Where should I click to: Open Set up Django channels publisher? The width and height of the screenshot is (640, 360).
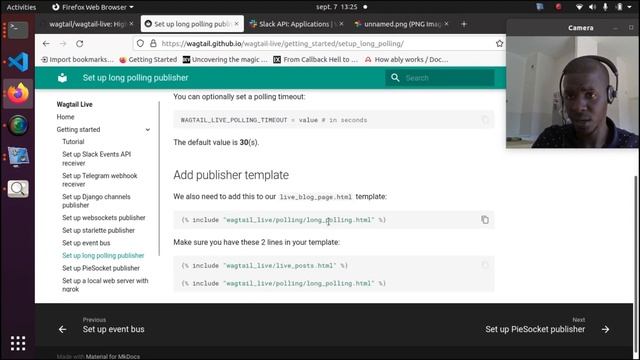click(96, 201)
